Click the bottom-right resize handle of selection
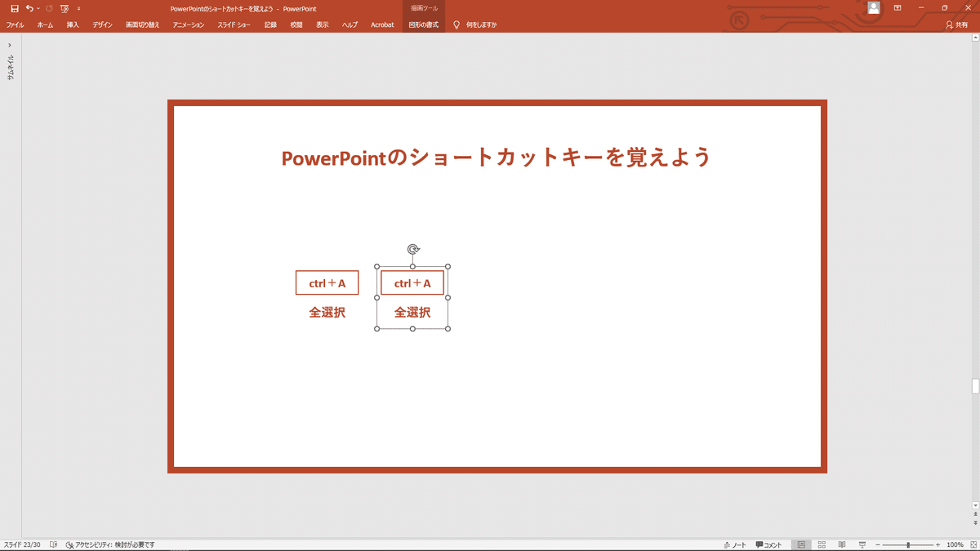The height and width of the screenshot is (551, 980). (448, 329)
